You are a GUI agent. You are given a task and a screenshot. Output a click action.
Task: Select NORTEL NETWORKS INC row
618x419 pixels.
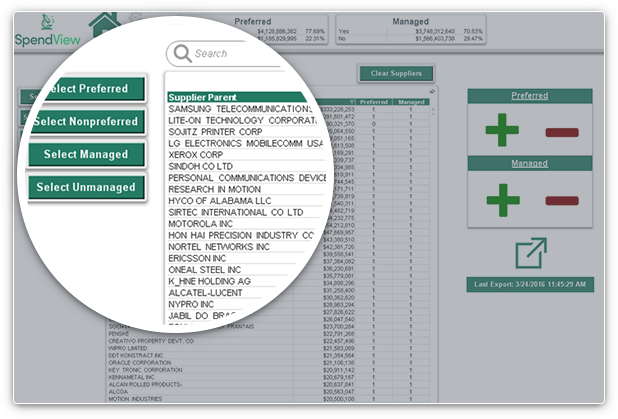(219, 247)
